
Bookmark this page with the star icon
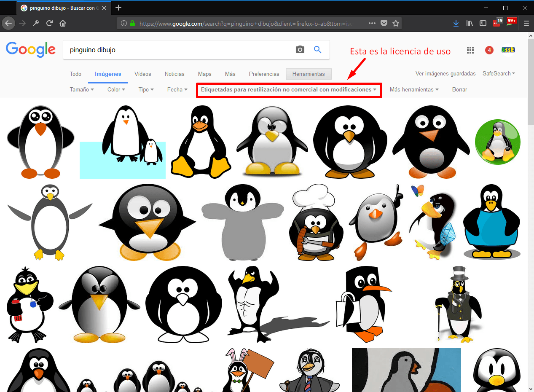[395, 24]
